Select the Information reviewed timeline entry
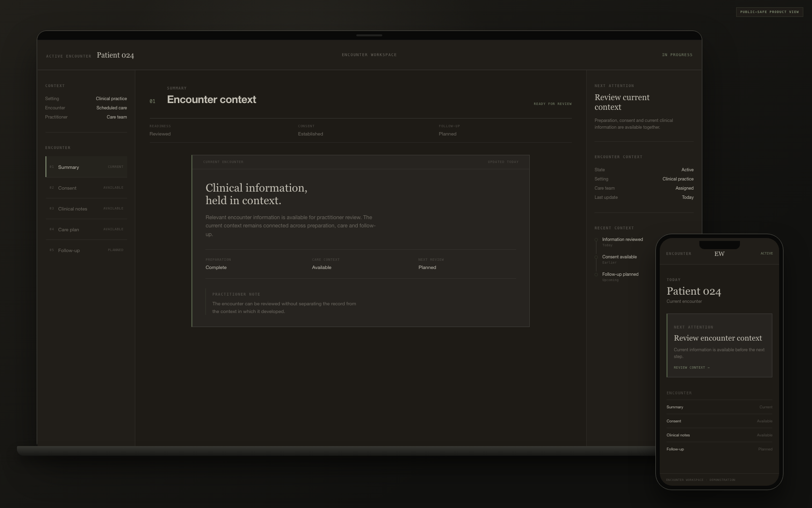Screen dimensions: 812x508 tap(623, 241)
